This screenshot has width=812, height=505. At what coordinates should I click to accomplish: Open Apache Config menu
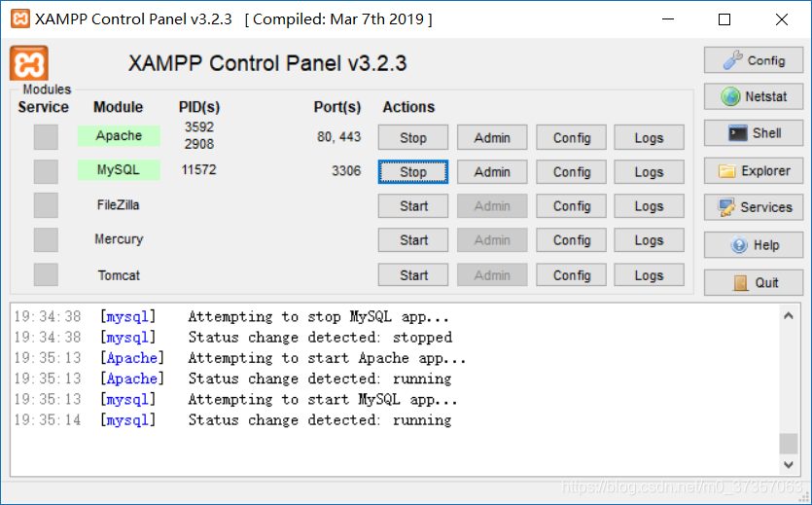point(571,137)
